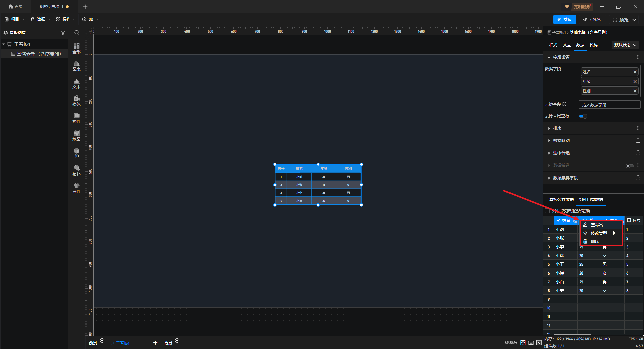Click the lock icon beside 数据联动
The height and width of the screenshot is (349, 644).
(x=638, y=141)
